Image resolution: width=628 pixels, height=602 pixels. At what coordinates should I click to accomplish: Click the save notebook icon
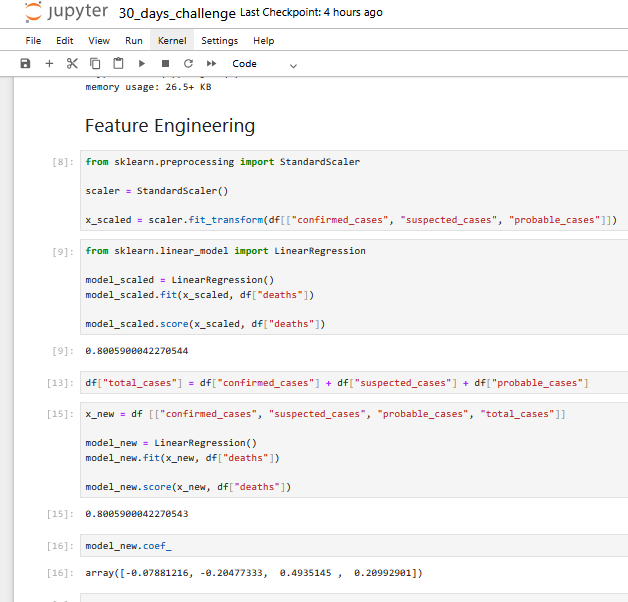[x=25, y=63]
